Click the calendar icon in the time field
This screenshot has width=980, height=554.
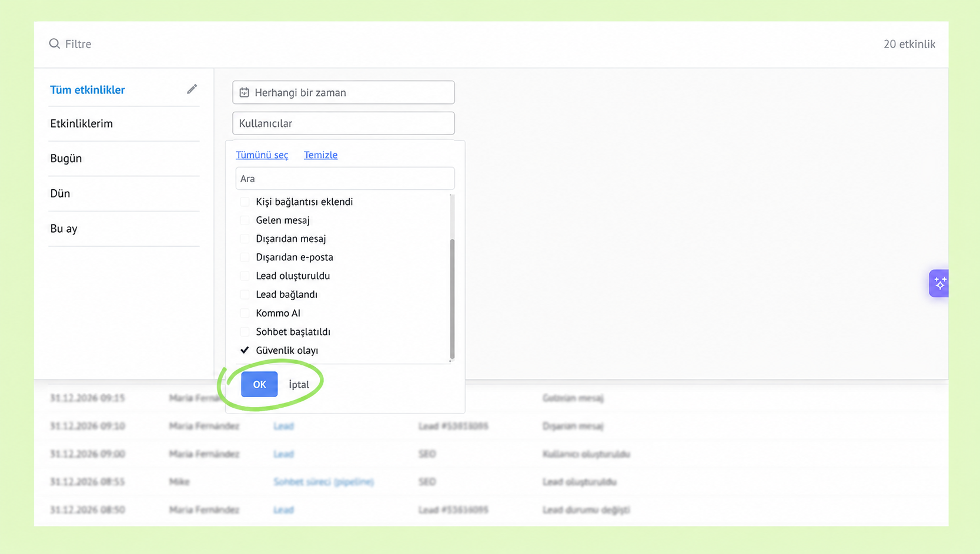(x=244, y=92)
